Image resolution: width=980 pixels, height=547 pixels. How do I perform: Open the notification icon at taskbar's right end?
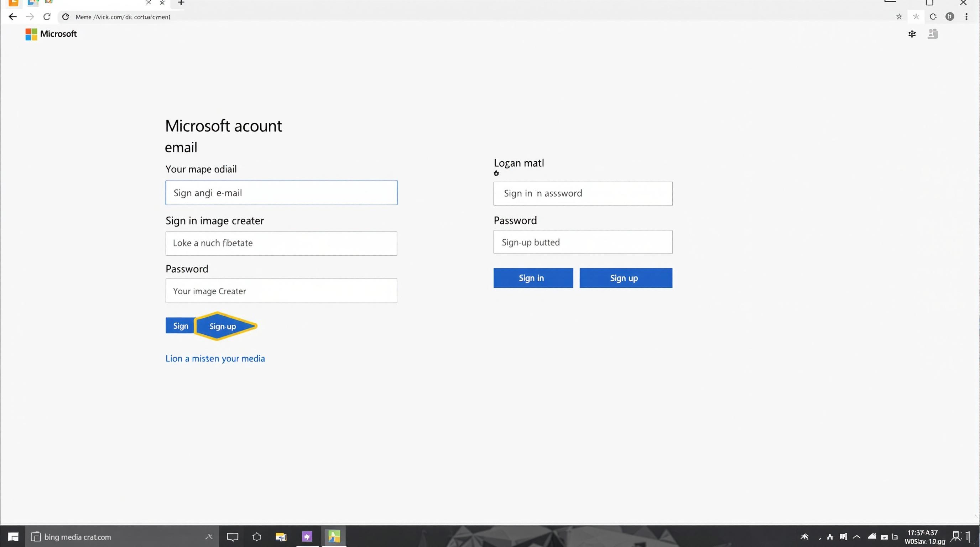(956, 537)
